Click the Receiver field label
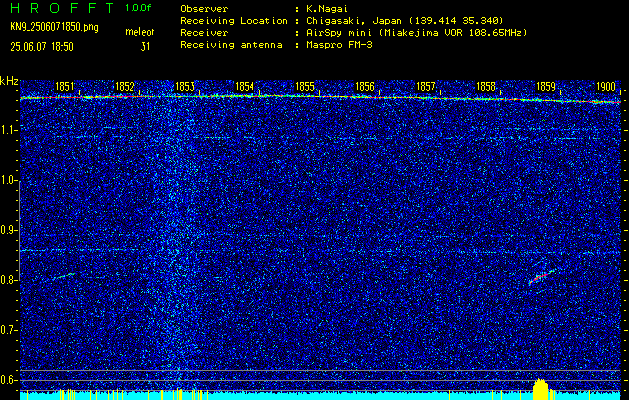The image size is (629, 400). pos(204,33)
